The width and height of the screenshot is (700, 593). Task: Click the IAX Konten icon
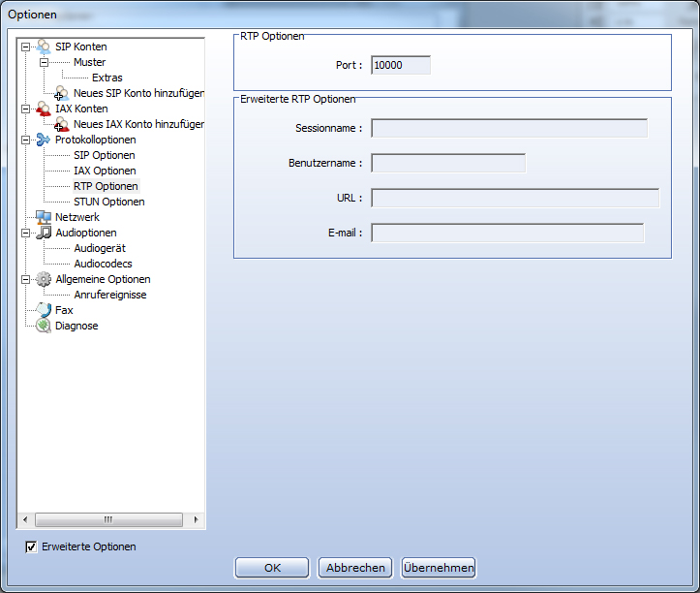click(44, 109)
